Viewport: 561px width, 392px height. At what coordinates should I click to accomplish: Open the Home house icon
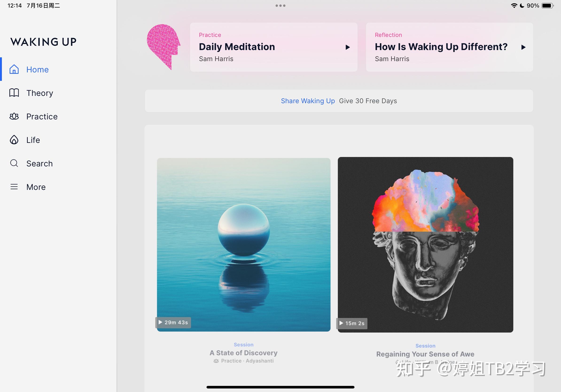(14, 69)
